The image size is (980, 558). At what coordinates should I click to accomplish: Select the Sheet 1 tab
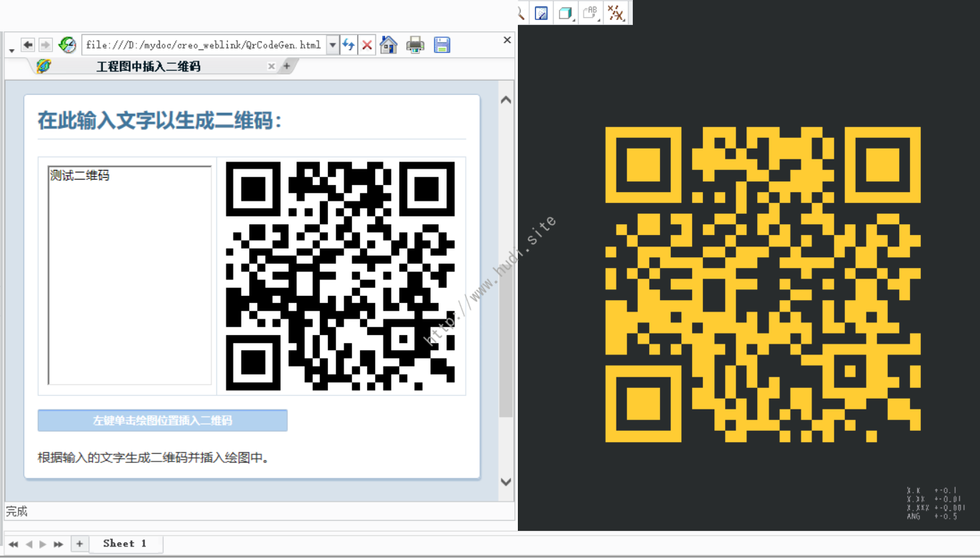(125, 544)
